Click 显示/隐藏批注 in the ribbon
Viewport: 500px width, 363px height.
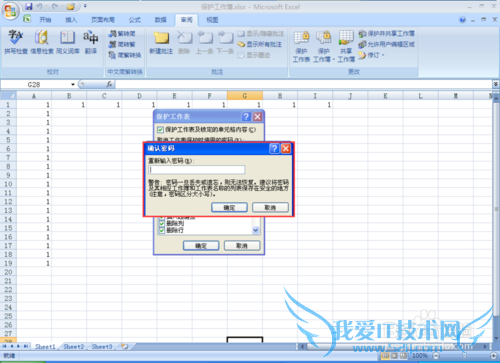[261, 34]
